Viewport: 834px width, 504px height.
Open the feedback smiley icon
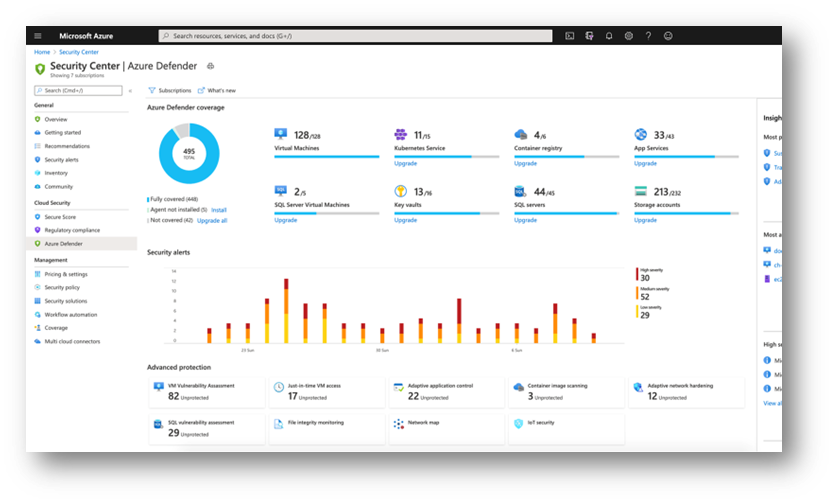click(x=668, y=36)
